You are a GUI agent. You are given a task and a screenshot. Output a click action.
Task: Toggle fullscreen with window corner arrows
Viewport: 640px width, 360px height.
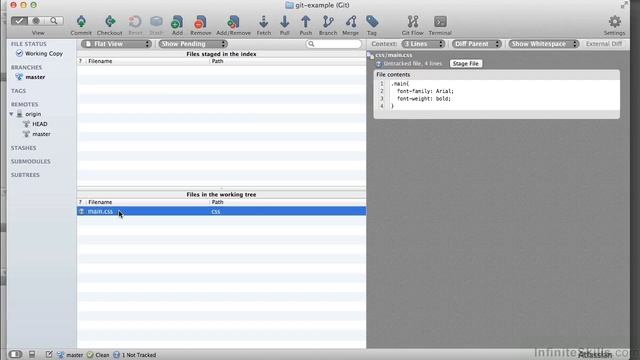click(624, 5)
